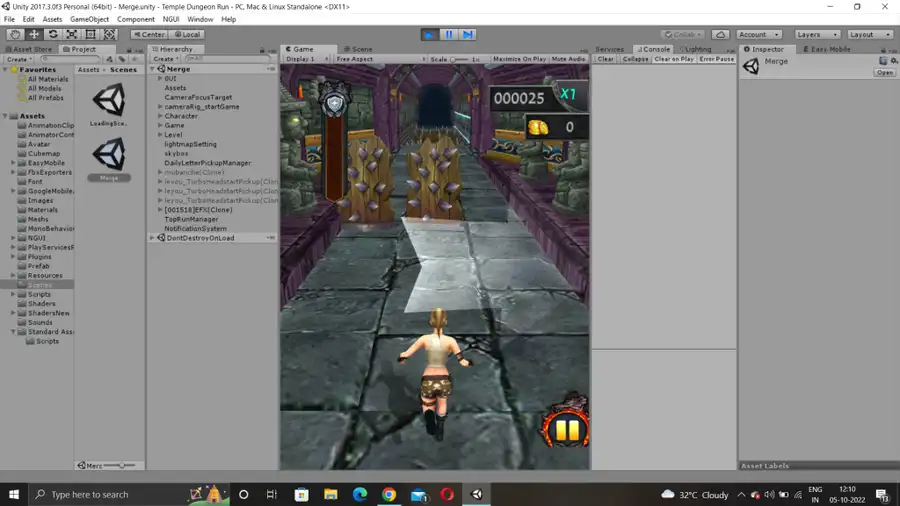Open Microsoft Edge from taskbar
Image resolution: width=900 pixels, height=506 pixels.
click(x=360, y=495)
